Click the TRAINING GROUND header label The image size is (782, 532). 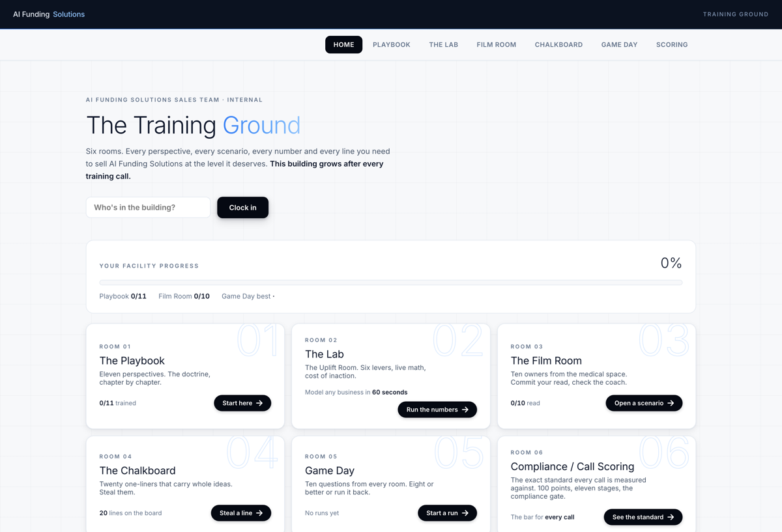(x=736, y=14)
